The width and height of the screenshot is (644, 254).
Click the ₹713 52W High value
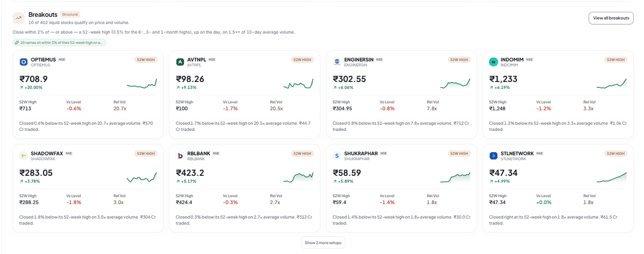click(25, 108)
